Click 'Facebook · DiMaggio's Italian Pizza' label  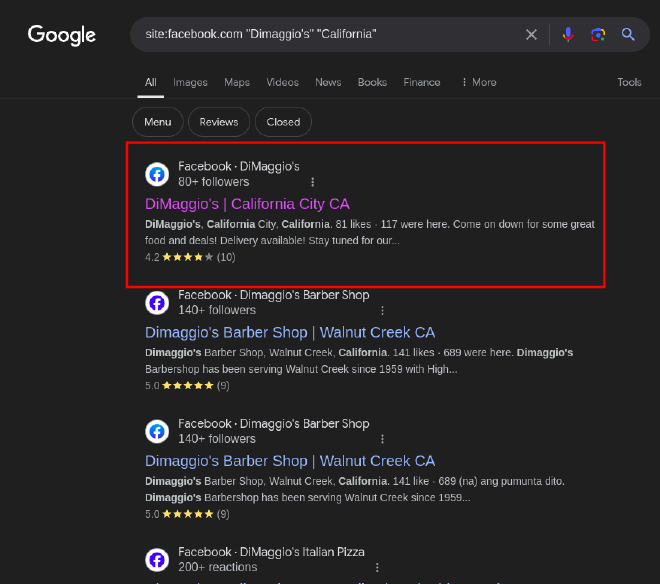tap(271, 552)
